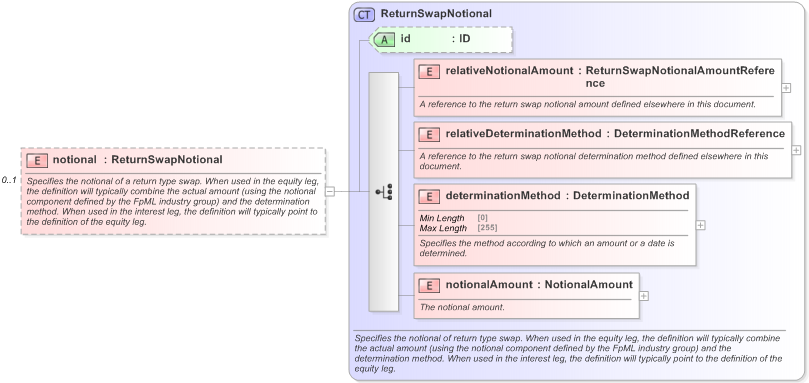The width and height of the screenshot is (809, 383).
Task: Expand the determinationMethod element
Action: point(701,225)
